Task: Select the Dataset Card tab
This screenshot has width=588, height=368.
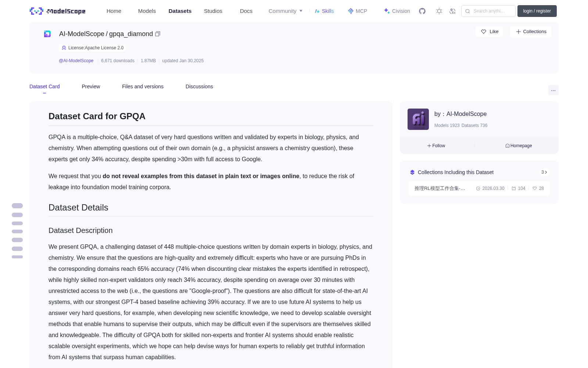Action: [44, 86]
